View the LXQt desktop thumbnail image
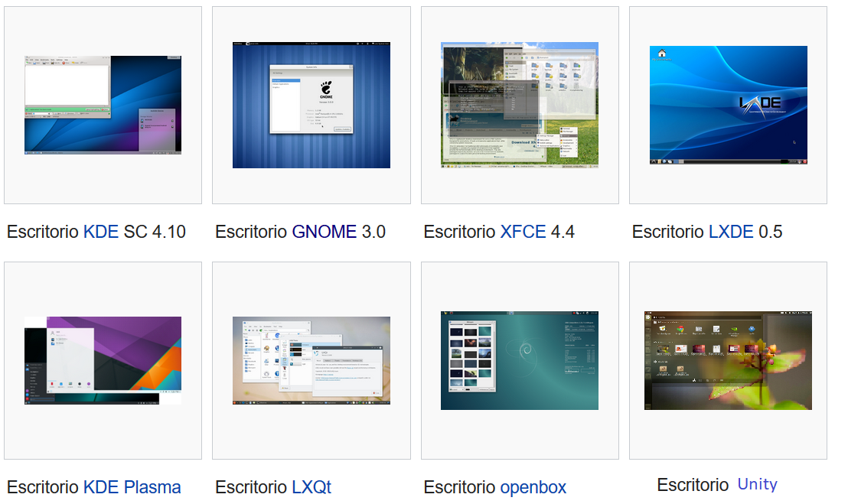Image resolution: width=848 pixels, height=504 pixels. click(311, 360)
